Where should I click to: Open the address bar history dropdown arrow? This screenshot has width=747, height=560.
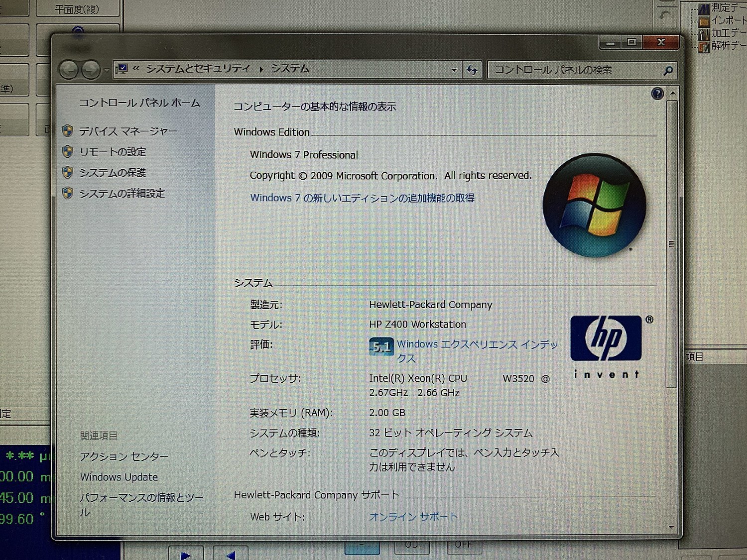(454, 70)
